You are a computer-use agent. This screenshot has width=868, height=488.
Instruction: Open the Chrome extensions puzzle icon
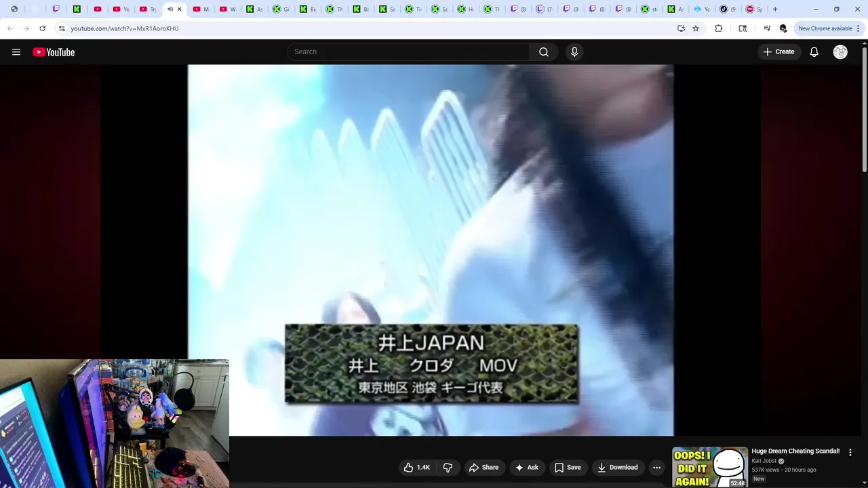719,28
